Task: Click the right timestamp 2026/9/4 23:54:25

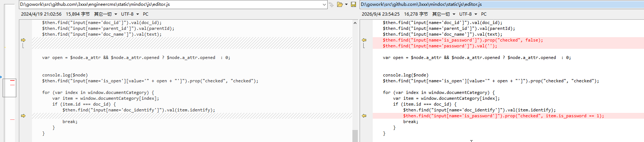Action: click(x=380, y=14)
